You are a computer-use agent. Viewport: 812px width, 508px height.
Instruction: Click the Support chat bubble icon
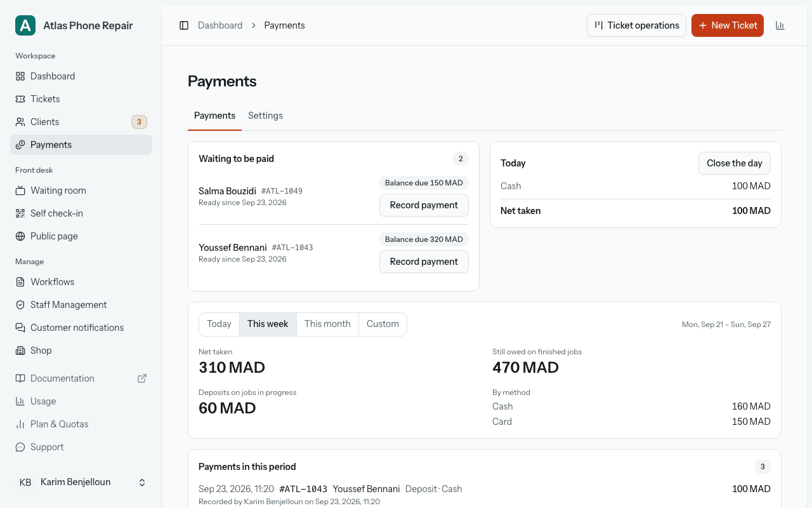click(x=20, y=447)
